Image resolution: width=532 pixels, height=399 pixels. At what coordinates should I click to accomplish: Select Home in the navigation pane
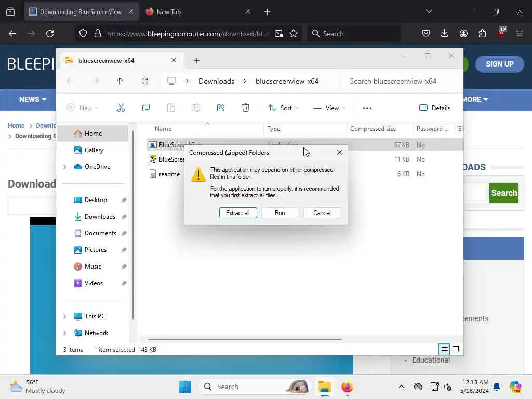pyautogui.click(x=92, y=134)
